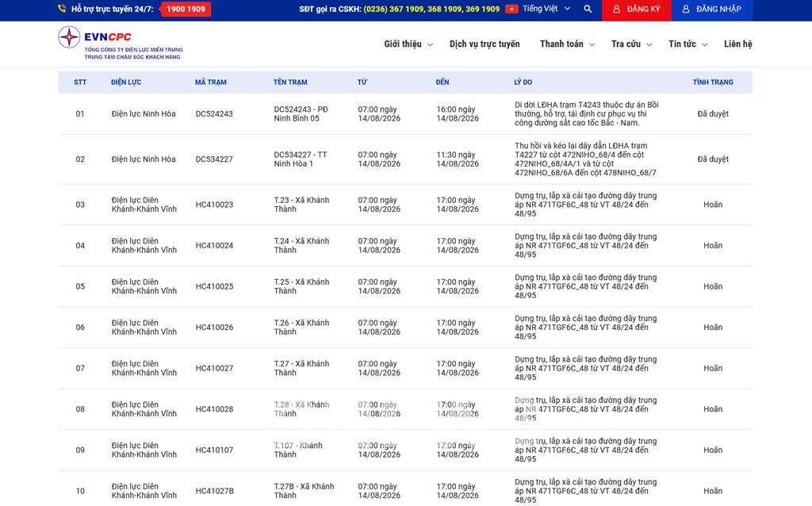
Task: Click station name T.26 - Xã Khánh Thành
Action: 301,328
